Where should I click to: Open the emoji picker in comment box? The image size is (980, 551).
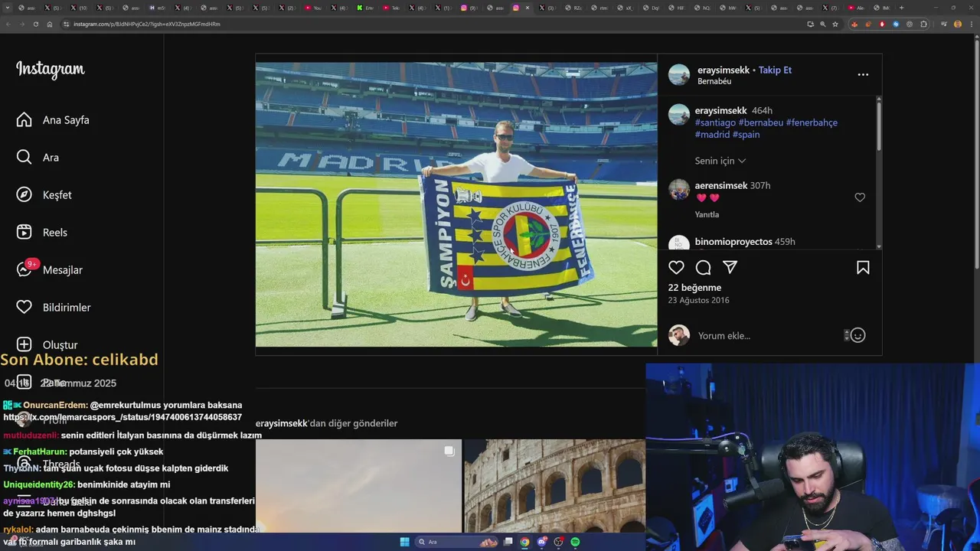pyautogui.click(x=858, y=335)
